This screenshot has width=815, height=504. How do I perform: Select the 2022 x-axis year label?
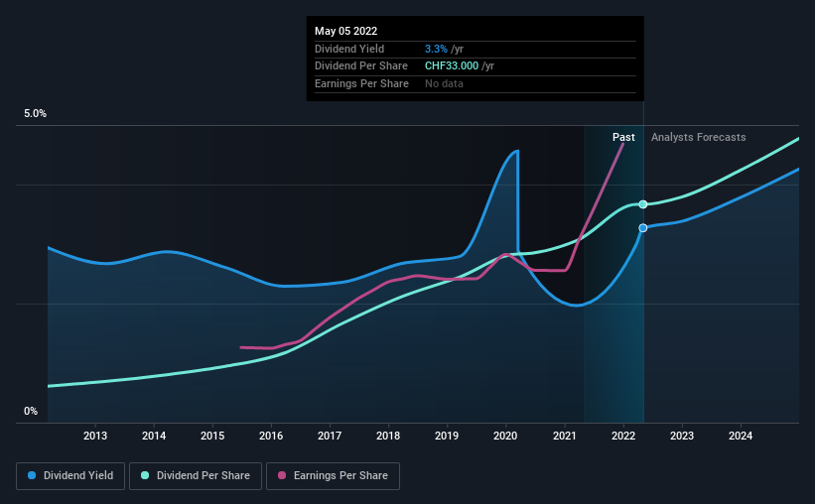(x=623, y=436)
